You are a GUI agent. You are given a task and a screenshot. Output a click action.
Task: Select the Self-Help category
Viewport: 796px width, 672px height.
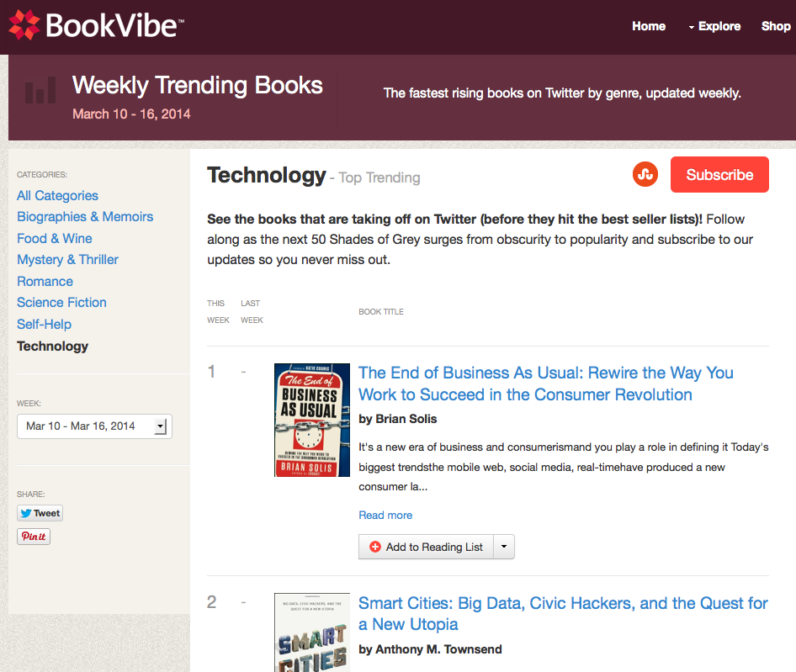tap(44, 325)
